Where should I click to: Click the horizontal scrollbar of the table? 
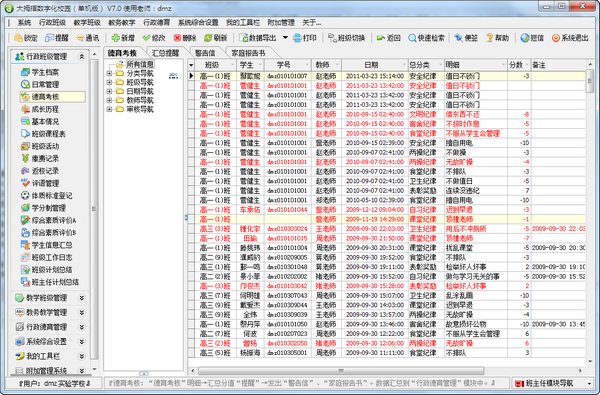[341, 371]
